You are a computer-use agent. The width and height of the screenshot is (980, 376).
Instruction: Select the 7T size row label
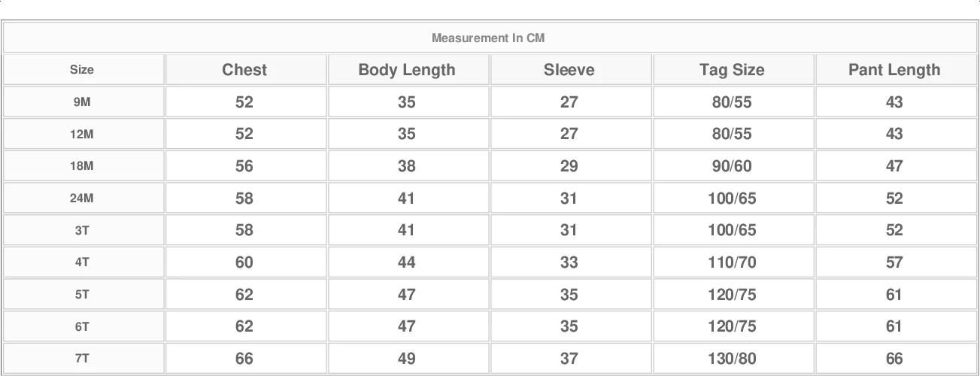click(82, 359)
